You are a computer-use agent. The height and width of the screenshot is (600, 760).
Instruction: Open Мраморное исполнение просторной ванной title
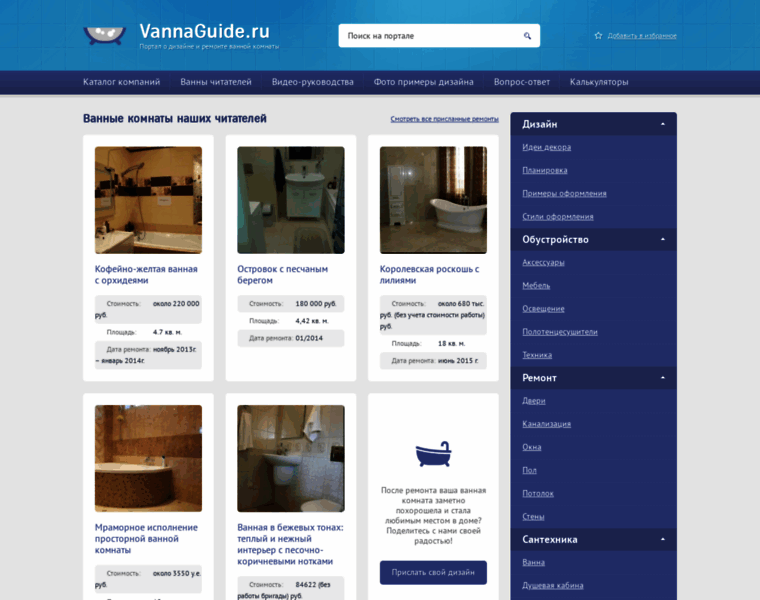[146, 538]
